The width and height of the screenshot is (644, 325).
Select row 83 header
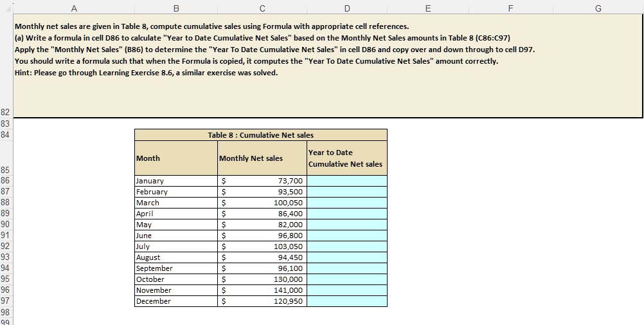point(6,124)
